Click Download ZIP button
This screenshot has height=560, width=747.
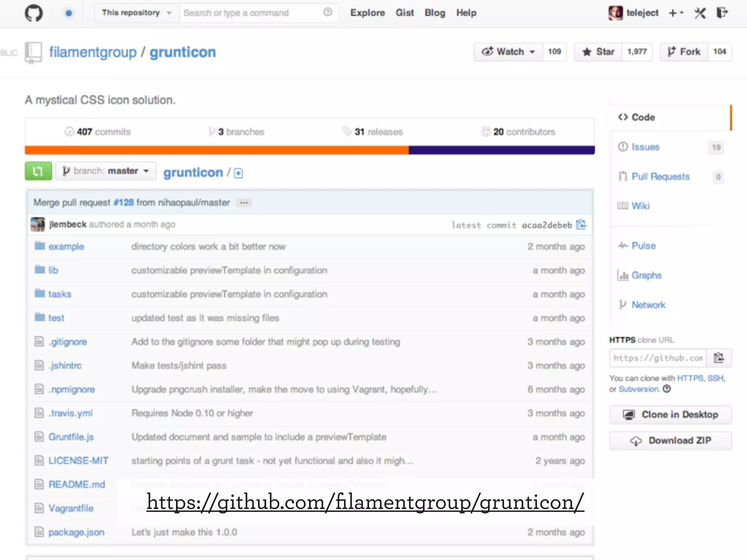pyautogui.click(x=670, y=441)
